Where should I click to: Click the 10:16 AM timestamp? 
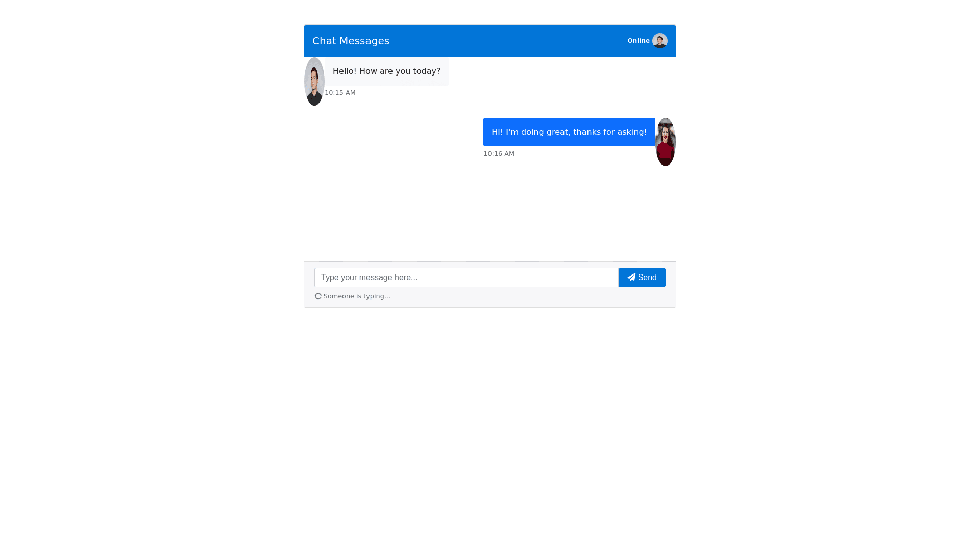pyautogui.click(x=499, y=154)
